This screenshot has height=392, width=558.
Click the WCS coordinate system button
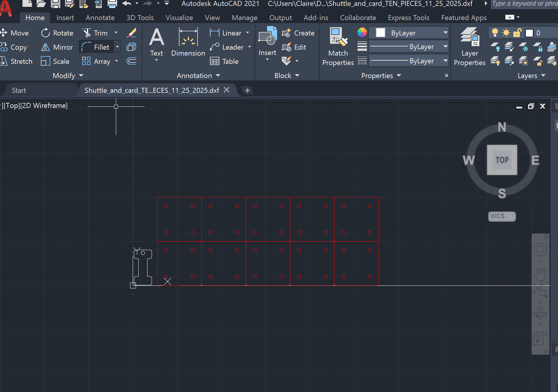click(502, 216)
